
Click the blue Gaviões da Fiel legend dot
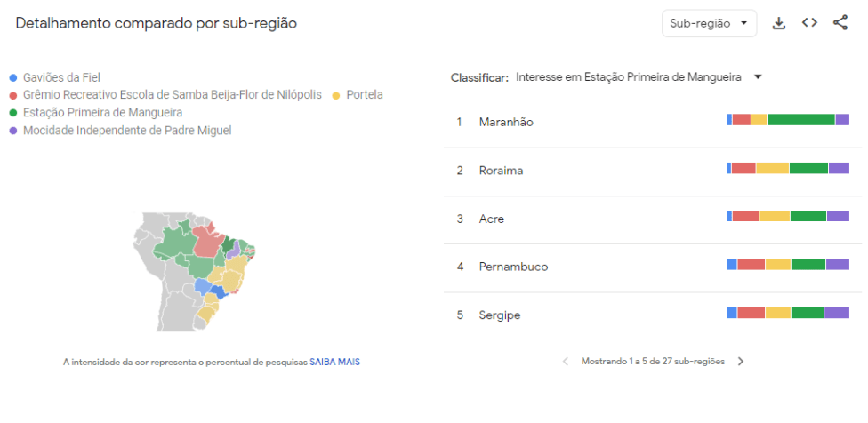(x=13, y=77)
